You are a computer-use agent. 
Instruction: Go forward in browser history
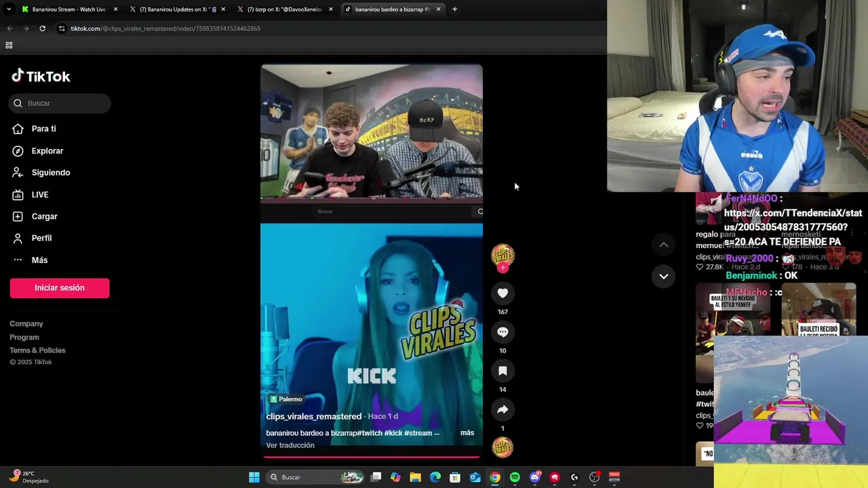pyautogui.click(x=26, y=28)
